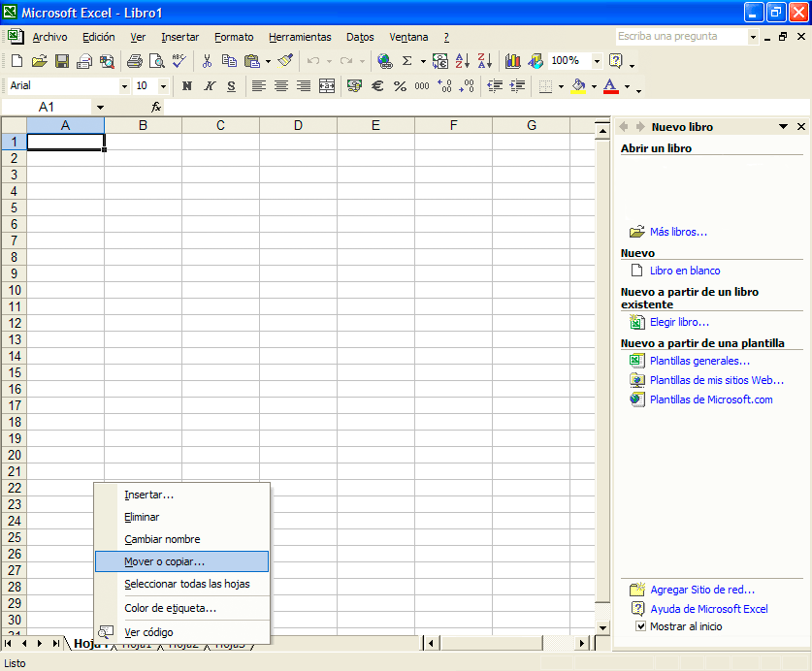The width and height of the screenshot is (812, 671).
Task: Choose Insertar from the sheet context menu
Action: [181, 495]
